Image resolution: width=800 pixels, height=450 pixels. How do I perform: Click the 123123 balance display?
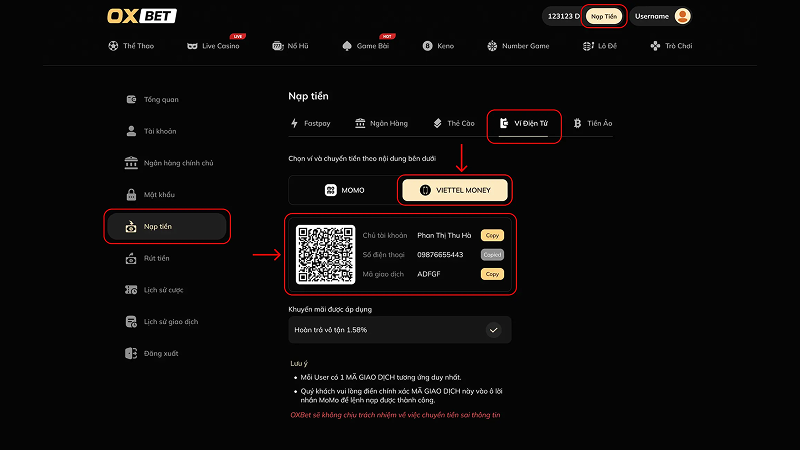pyautogui.click(x=563, y=16)
